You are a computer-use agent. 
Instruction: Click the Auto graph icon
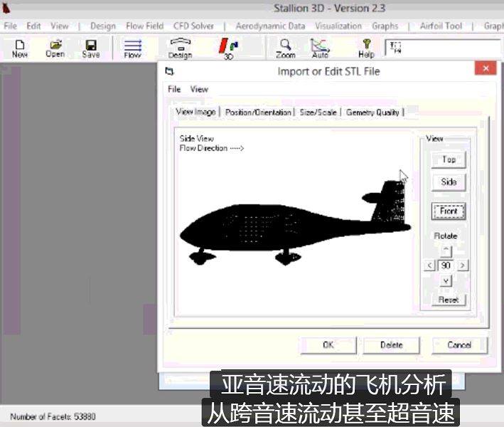(x=320, y=48)
